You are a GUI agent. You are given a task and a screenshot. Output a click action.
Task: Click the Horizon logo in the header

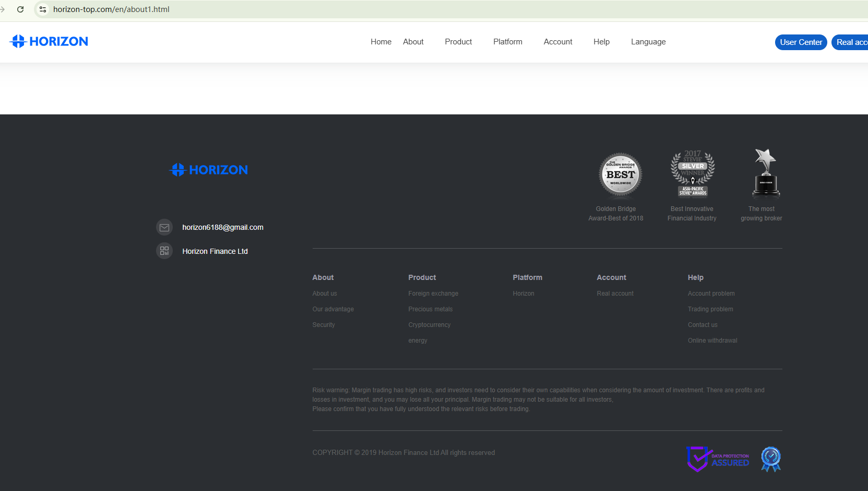49,41
